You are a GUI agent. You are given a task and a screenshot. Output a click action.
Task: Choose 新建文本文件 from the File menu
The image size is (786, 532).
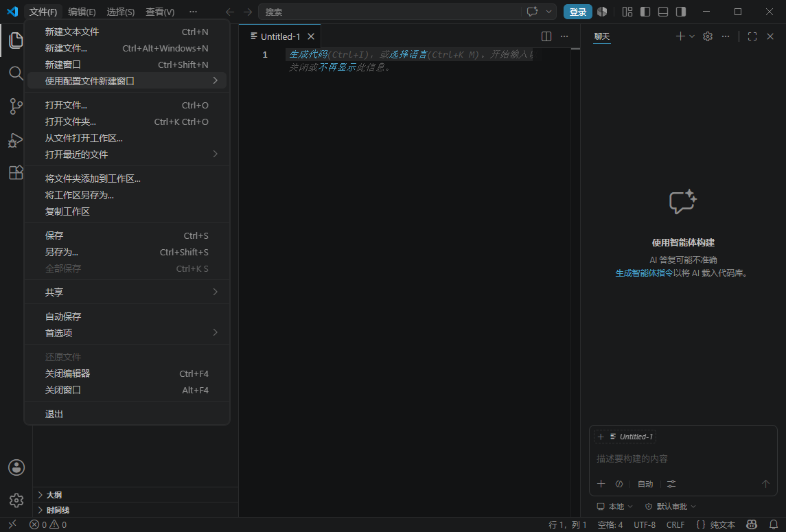(127, 32)
